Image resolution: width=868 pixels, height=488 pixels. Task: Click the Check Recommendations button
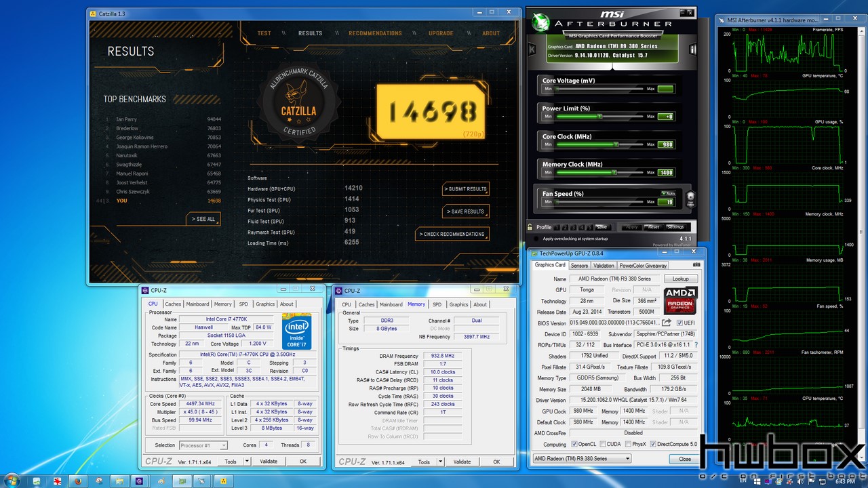[452, 234]
